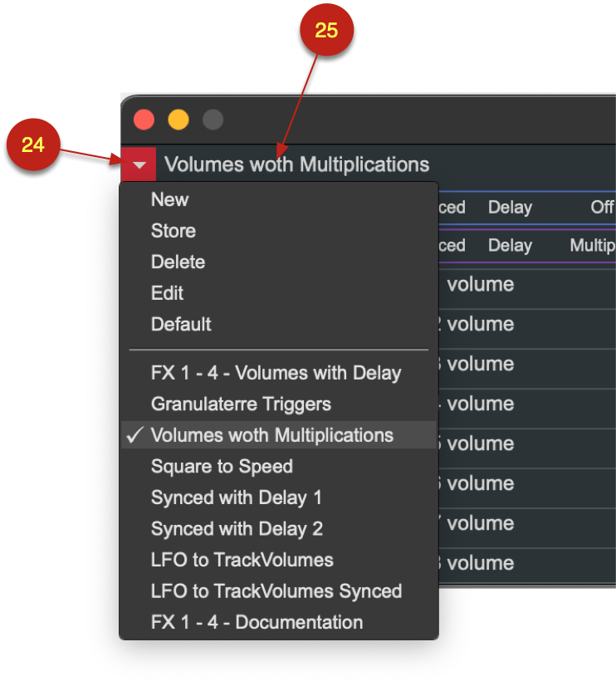Choose New from the preset menu

coord(169,199)
